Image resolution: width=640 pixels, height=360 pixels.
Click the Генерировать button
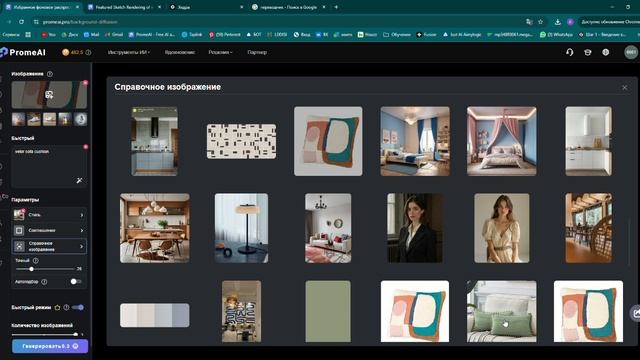pos(50,346)
